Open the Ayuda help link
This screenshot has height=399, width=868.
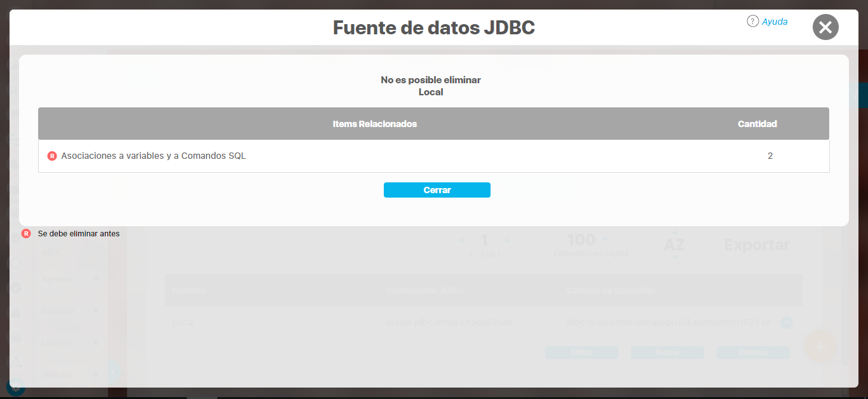pyautogui.click(x=775, y=22)
